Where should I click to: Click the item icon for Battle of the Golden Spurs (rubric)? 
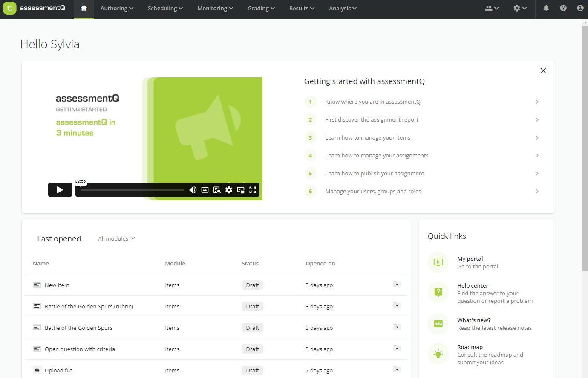tap(37, 306)
